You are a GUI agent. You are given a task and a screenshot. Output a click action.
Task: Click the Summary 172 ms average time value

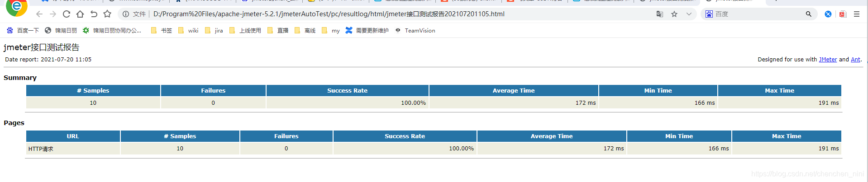[x=586, y=103]
